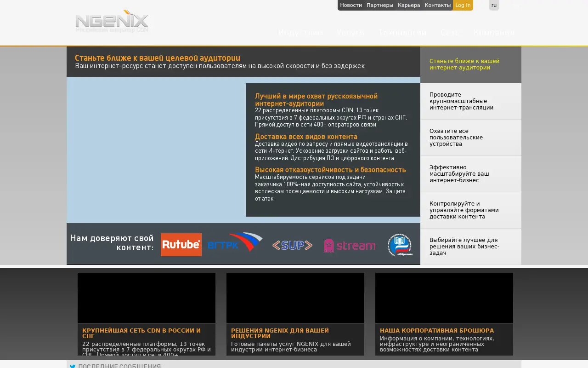
Task: Click the orange Log In button
Action: click(x=463, y=5)
